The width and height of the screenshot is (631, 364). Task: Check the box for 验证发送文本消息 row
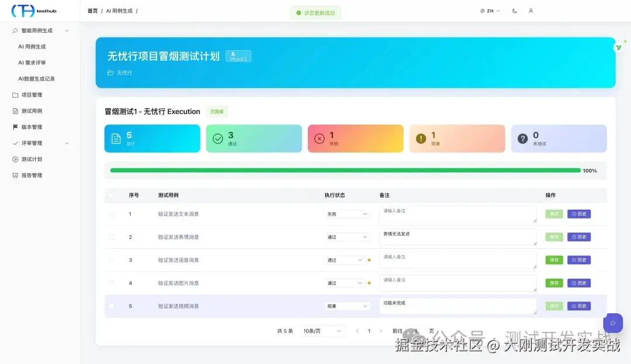coord(111,214)
